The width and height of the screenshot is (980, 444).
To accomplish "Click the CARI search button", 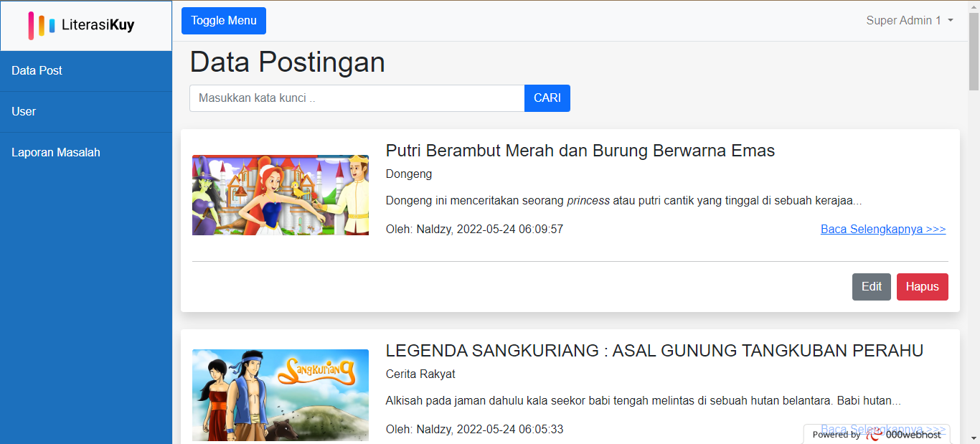I will click(547, 98).
